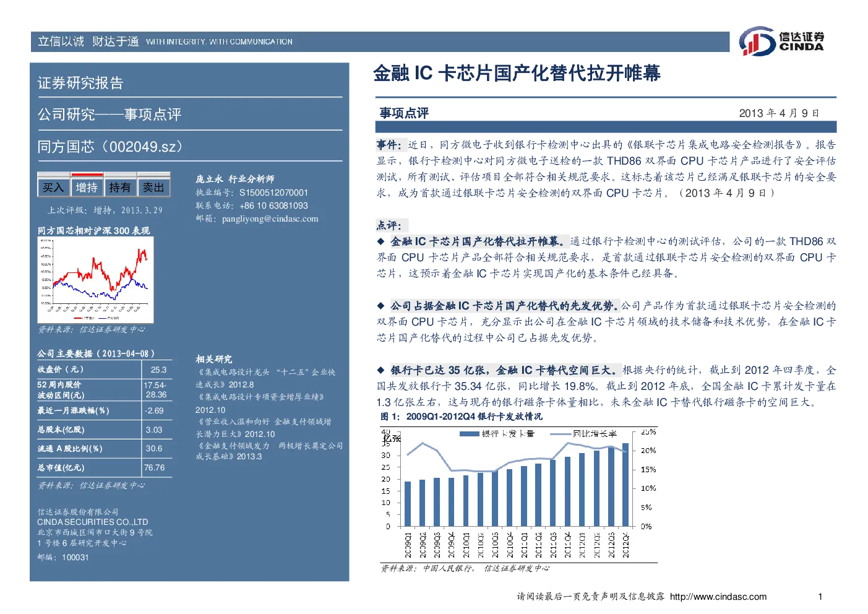Image resolution: width=868 pixels, height=614 pixels.
Task: Select report title 金融IC卡芯片国产化替代拉开帷幕
Action: (x=517, y=73)
